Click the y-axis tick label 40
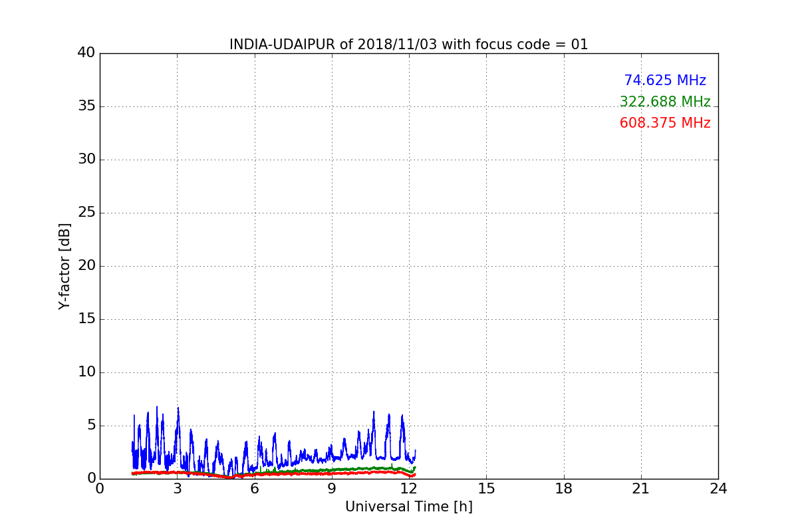Image resolution: width=798 pixels, height=532 pixels. pyautogui.click(x=86, y=53)
